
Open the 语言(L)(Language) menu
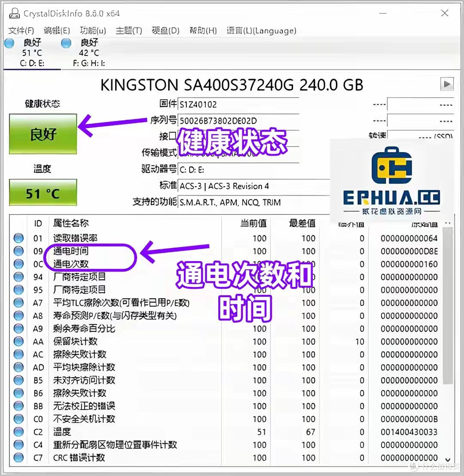[x=261, y=31]
